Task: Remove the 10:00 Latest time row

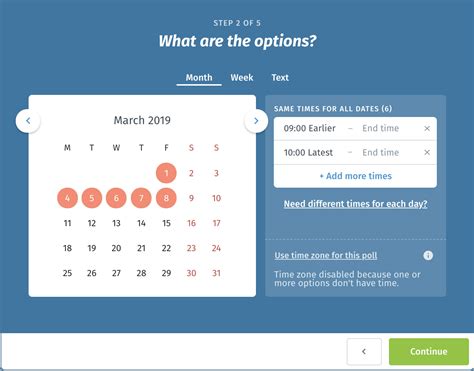Action: [427, 152]
